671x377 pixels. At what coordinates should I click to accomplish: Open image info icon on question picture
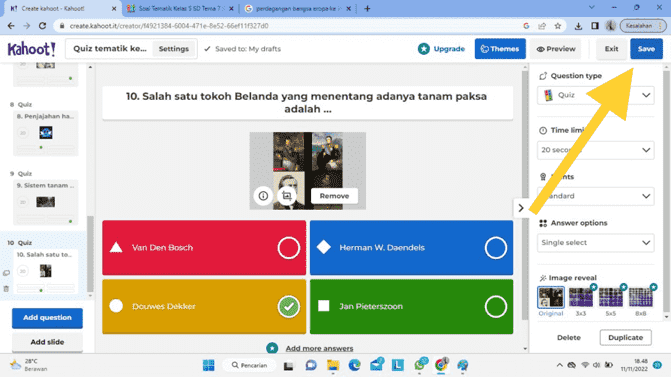(x=263, y=196)
